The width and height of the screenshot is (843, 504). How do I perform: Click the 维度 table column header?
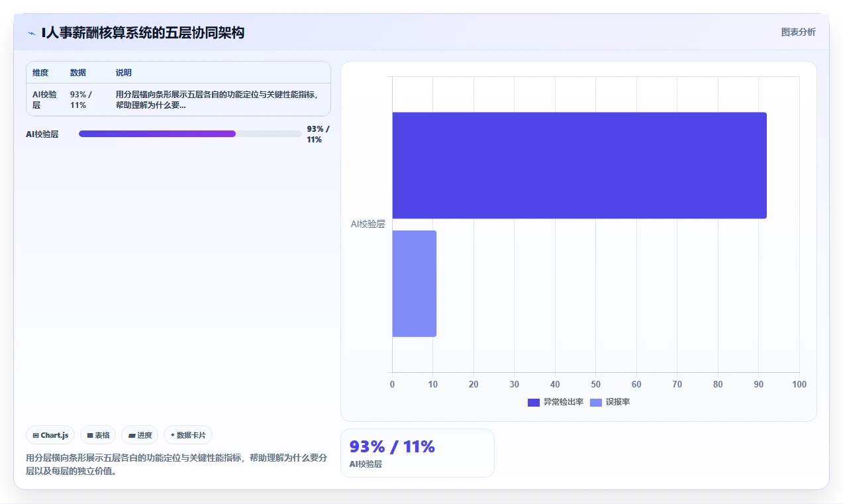tap(40, 73)
